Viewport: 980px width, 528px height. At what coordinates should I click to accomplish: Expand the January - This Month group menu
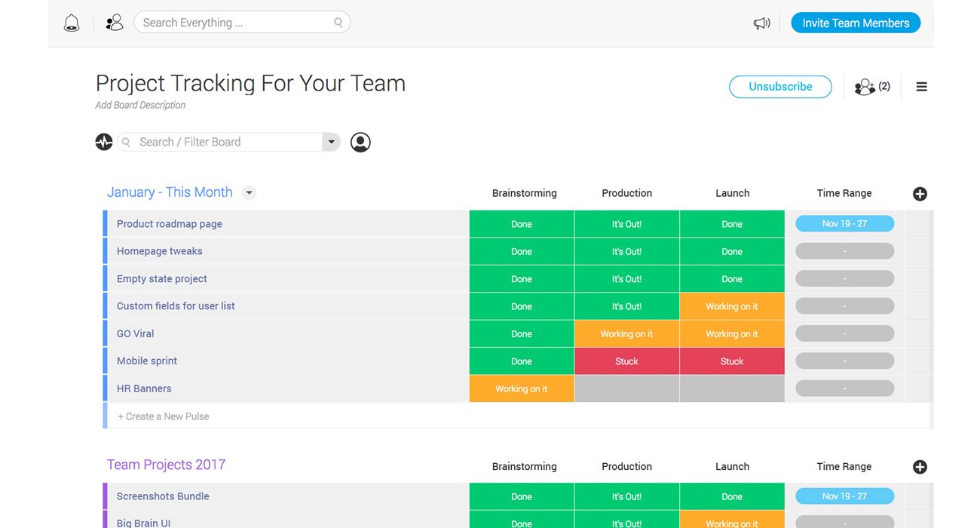tap(249, 192)
